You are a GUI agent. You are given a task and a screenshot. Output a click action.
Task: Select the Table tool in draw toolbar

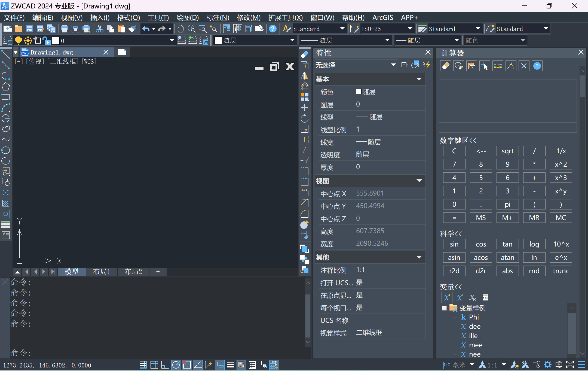(6, 225)
